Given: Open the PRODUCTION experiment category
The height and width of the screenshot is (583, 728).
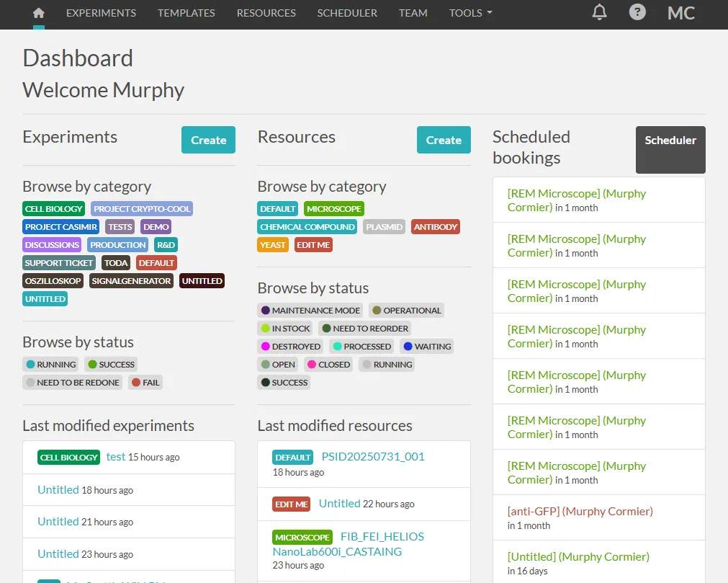Looking at the screenshot, I should (118, 245).
